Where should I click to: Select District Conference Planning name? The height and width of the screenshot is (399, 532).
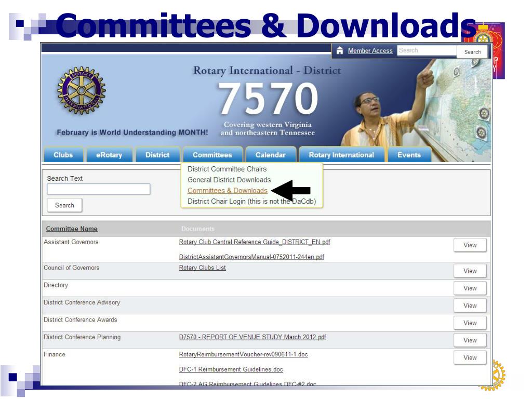(x=82, y=337)
